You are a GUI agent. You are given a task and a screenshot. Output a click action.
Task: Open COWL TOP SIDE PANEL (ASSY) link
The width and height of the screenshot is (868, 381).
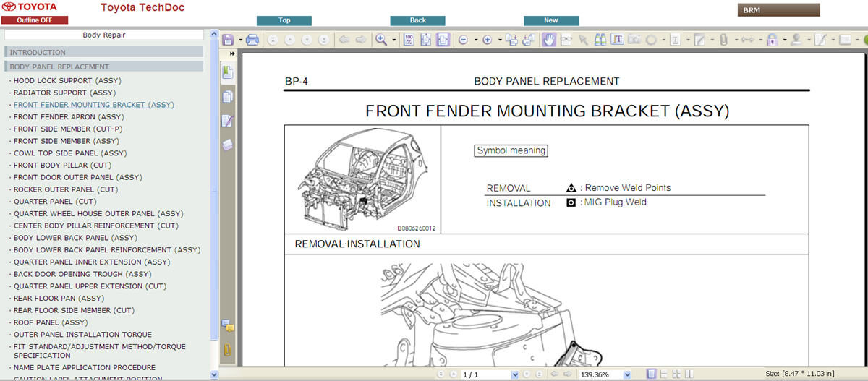point(69,153)
